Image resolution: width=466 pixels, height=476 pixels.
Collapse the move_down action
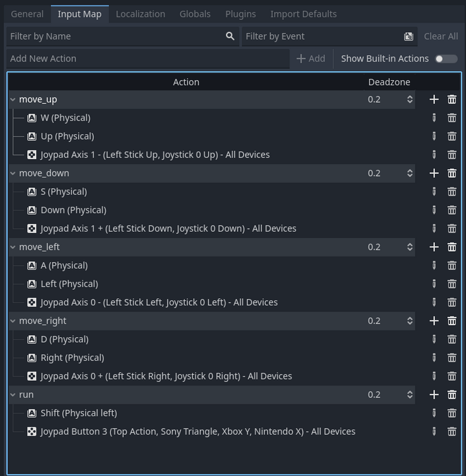click(x=13, y=173)
